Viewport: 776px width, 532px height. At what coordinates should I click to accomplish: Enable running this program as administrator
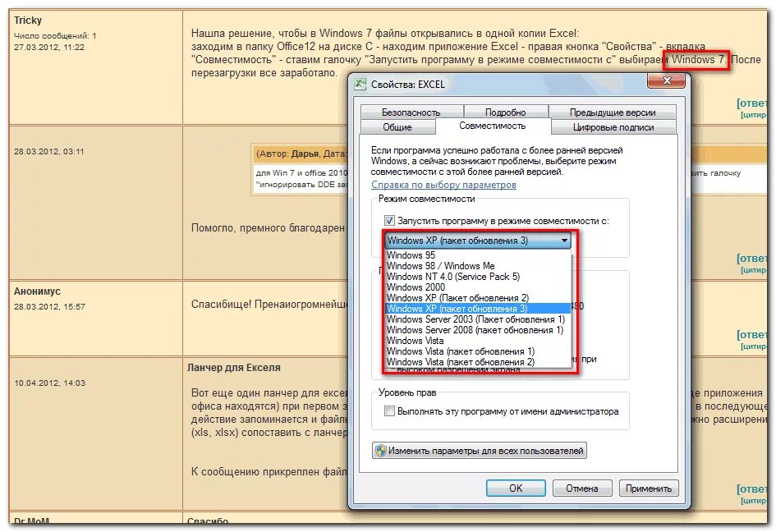pyautogui.click(x=389, y=410)
